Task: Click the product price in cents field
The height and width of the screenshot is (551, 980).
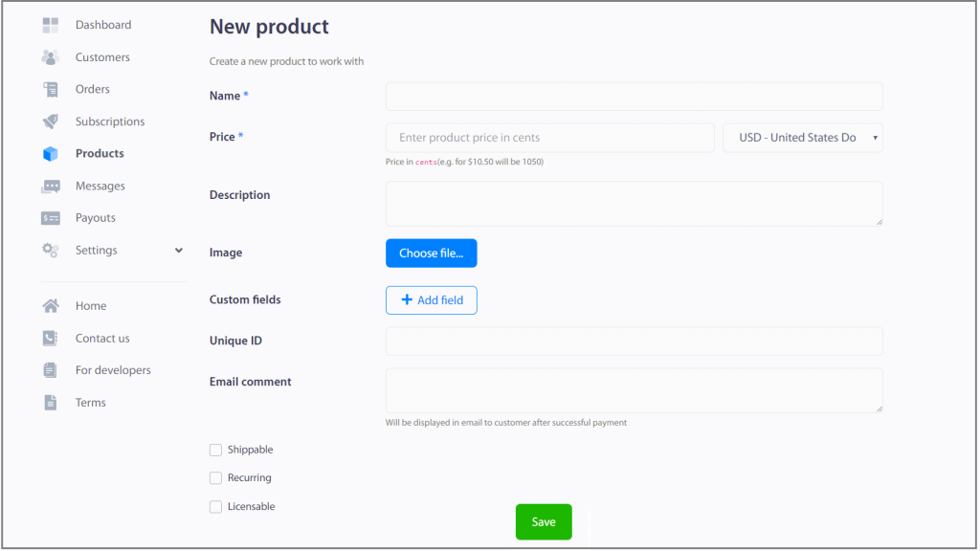Action: (550, 138)
